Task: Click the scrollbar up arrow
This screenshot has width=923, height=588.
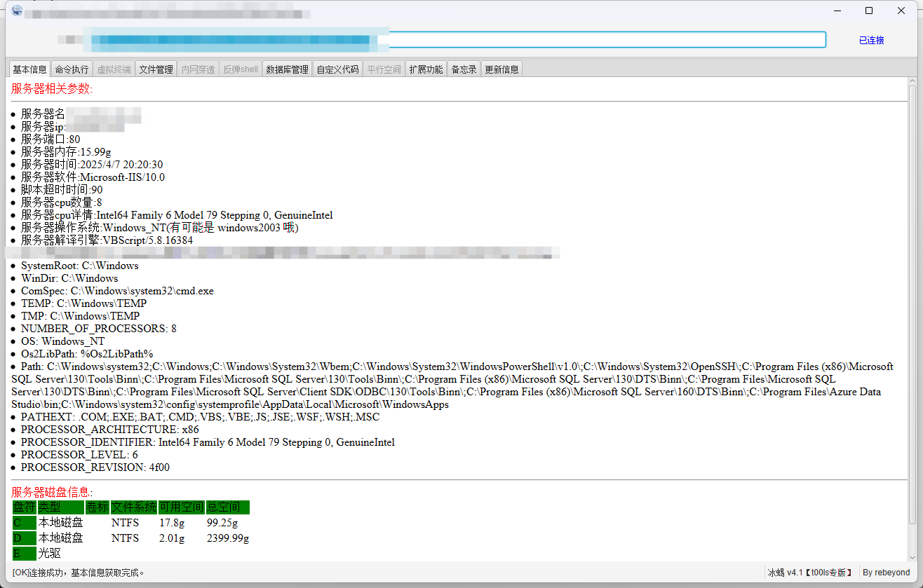Action: [x=912, y=83]
